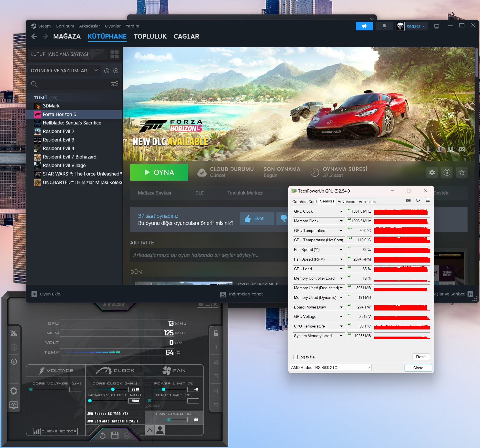Toggle Afterburner fan auto mode A
480x448 pixels.
tap(150, 430)
